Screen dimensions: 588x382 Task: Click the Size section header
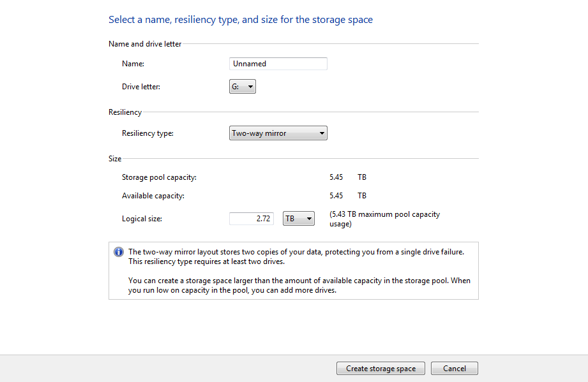tap(115, 158)
